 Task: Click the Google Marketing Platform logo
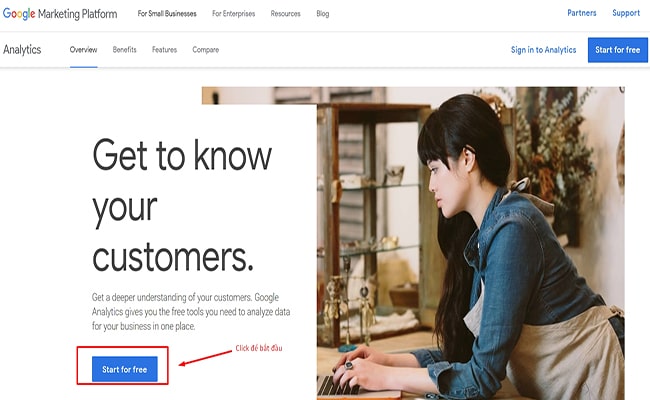coord(60,14)
